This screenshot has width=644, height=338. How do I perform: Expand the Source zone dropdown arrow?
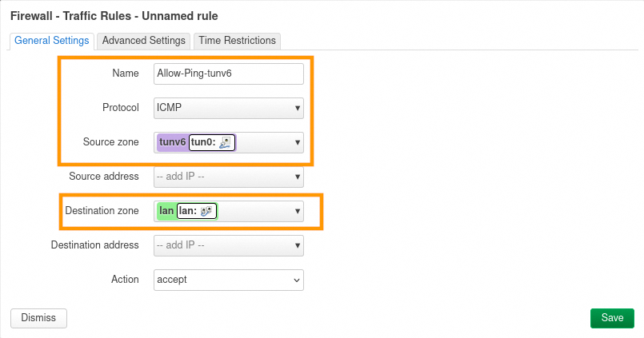298,143
